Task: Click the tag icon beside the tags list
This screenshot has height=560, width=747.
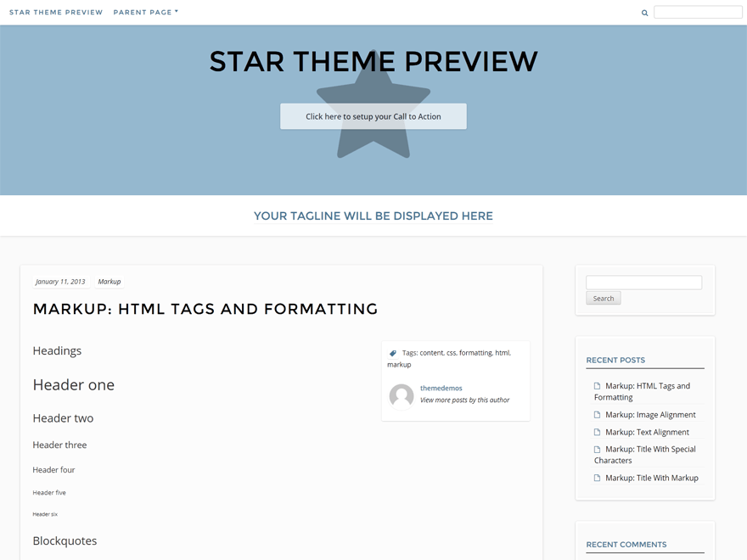Action: click(393, 352)
